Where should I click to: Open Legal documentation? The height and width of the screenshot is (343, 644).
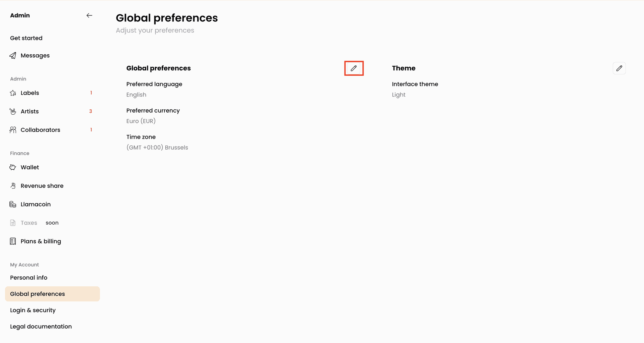click(x=41, y=327)
